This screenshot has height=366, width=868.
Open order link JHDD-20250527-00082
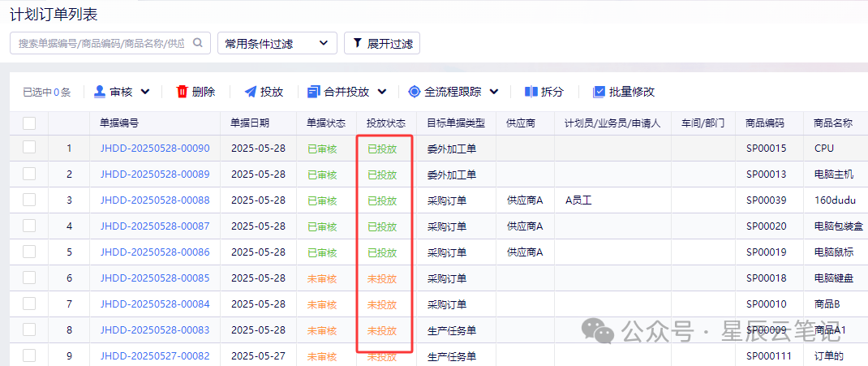pos(155,356)
